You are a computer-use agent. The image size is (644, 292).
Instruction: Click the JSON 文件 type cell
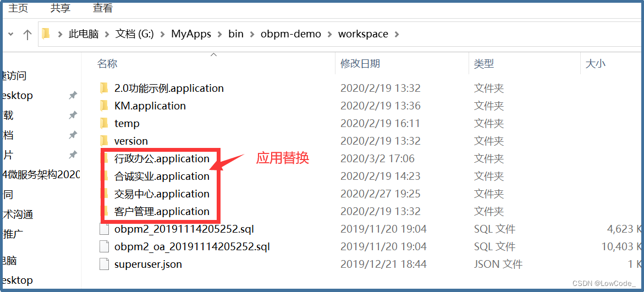pyautogui.click(x=498, y=264)
